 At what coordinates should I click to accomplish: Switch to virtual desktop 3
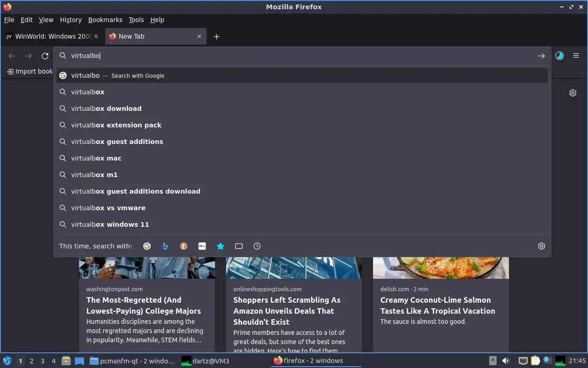(x=42, y=361)
